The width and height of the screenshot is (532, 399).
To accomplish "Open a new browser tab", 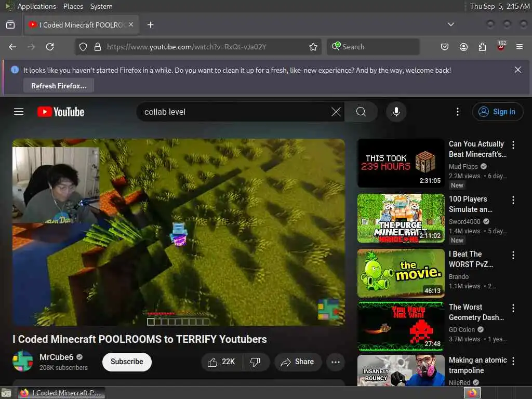I will (x=151, y=25).
